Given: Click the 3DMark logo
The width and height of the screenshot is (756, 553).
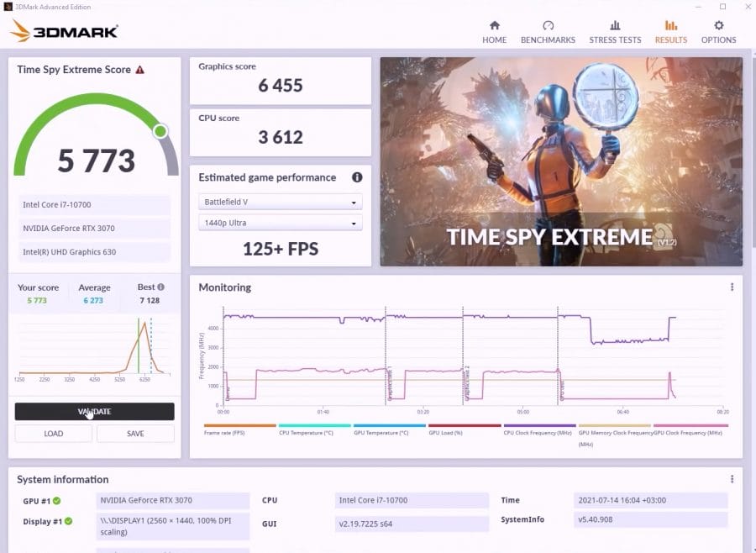Looking at the screenshot, I should coord(65,32).
